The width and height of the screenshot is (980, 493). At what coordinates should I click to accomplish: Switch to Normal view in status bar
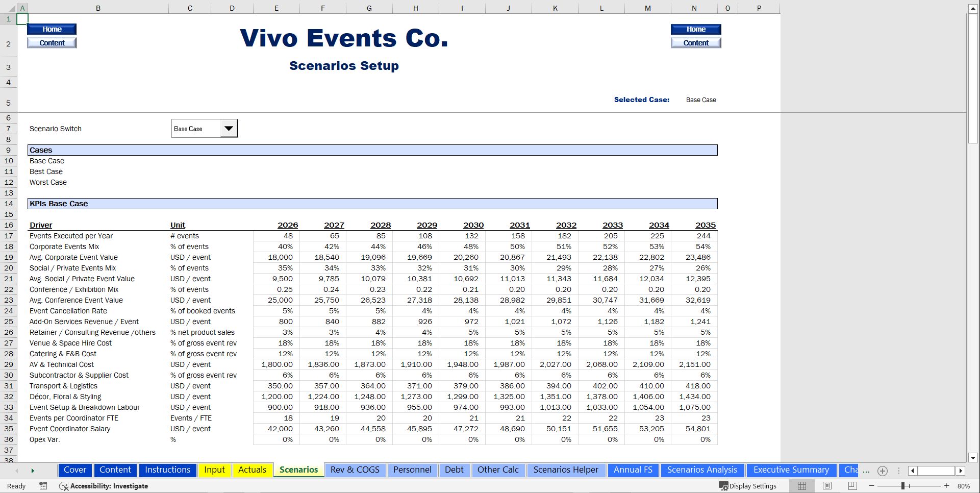801,486
